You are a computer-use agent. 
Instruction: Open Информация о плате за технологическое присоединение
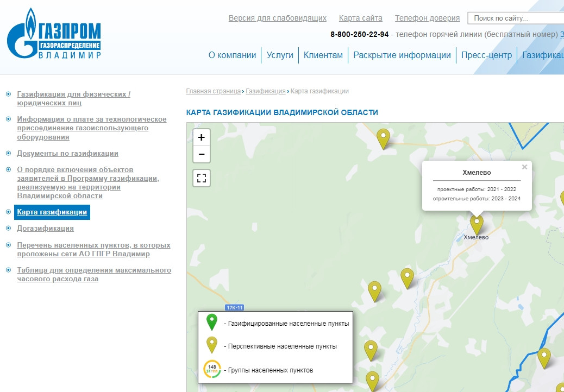(x=92, y=128)
